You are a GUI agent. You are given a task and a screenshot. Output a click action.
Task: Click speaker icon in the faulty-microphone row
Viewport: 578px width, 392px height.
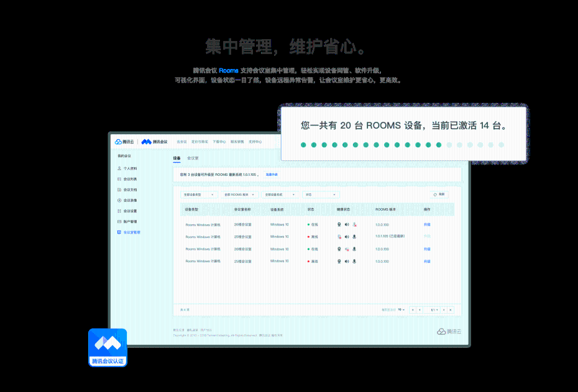[x=347, y=224]
